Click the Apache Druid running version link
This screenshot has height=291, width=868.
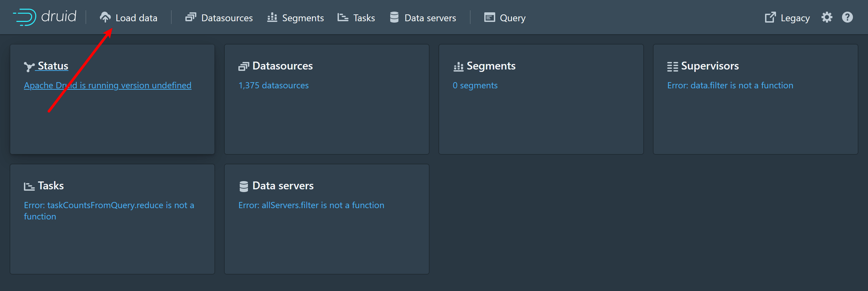(107, 85)
